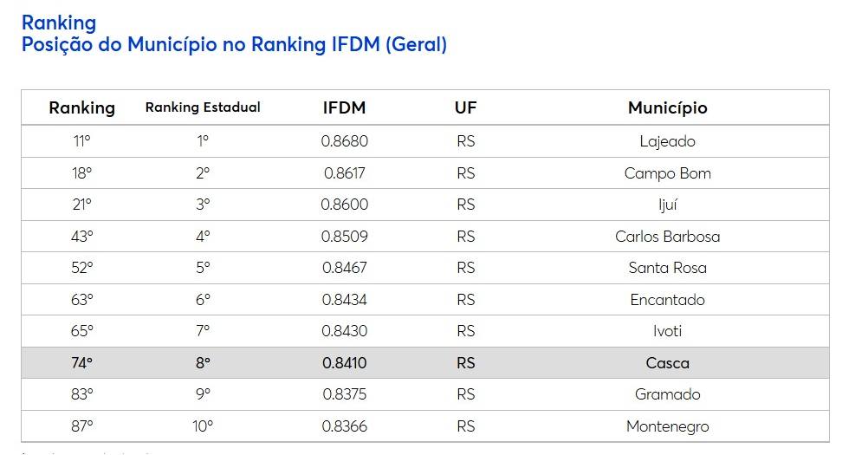
Task: Click the 74º ranking cell
Action: coord(82,363)
